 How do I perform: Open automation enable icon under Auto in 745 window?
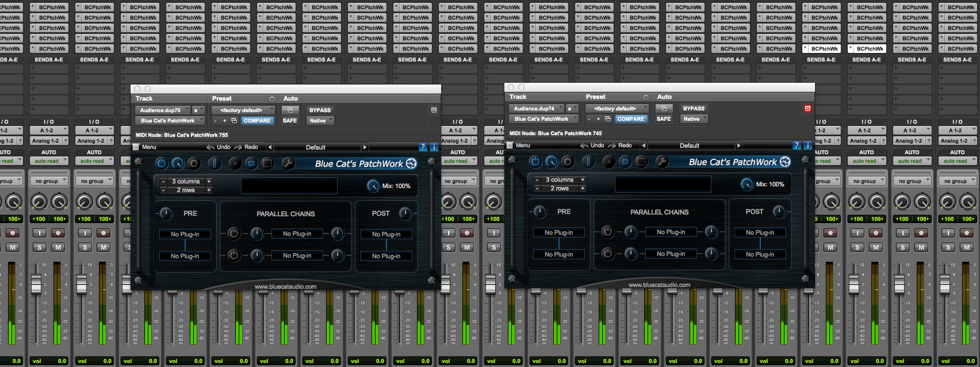pos(664,109)
